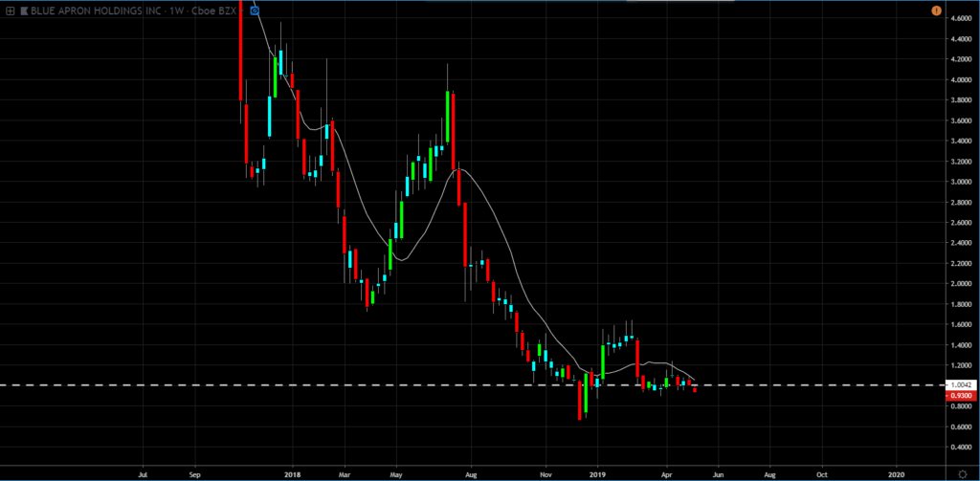Click the 2018 label on time axis
This screenshot has width=980, height=481.
(292, 474)
